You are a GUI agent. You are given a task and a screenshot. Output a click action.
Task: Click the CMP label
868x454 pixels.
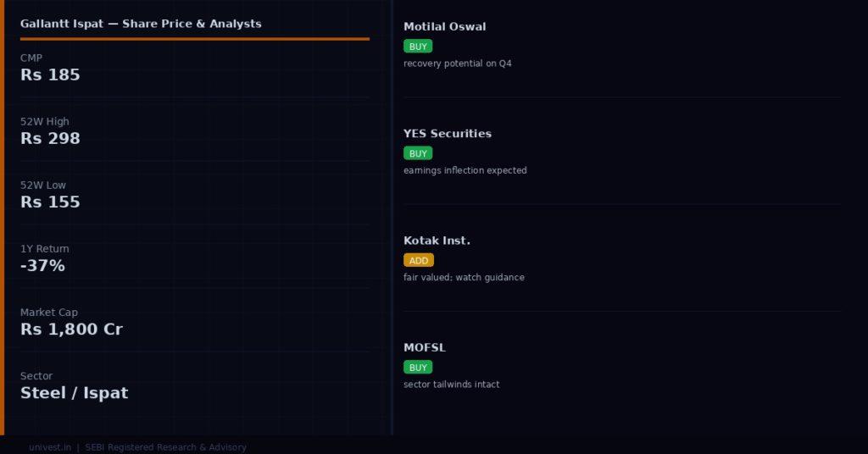coord(31,58)
